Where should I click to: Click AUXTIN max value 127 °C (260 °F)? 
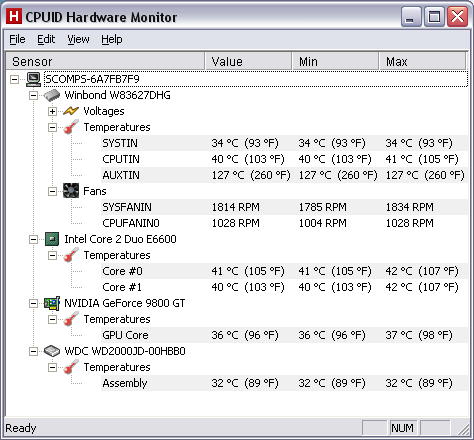pyautogui.click(x=425, y=175)
